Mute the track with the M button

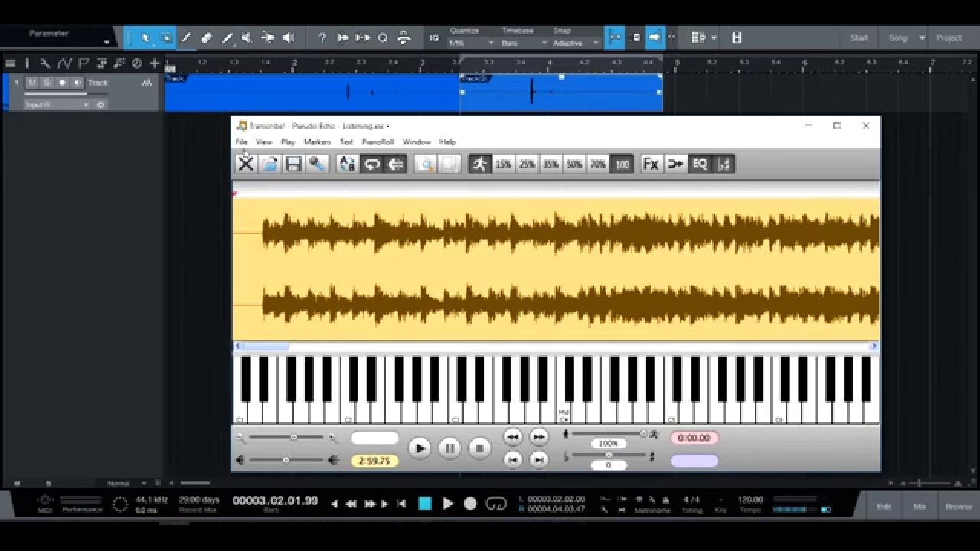tap(32, 82)
